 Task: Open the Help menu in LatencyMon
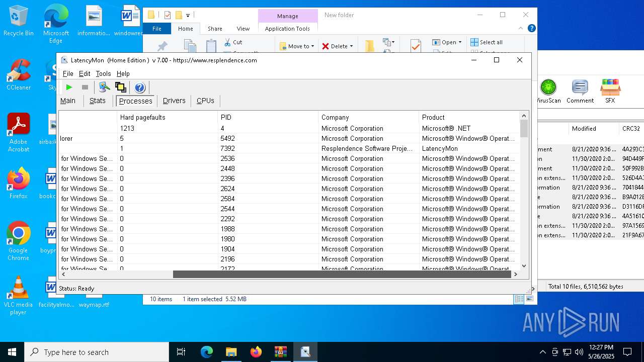click(123, 73)
